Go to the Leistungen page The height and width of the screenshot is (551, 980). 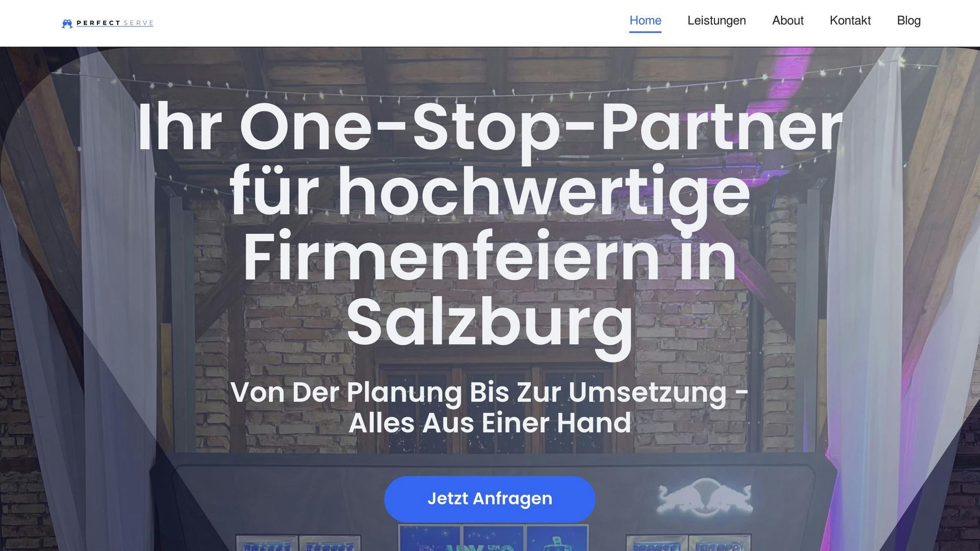pos(716,21)
